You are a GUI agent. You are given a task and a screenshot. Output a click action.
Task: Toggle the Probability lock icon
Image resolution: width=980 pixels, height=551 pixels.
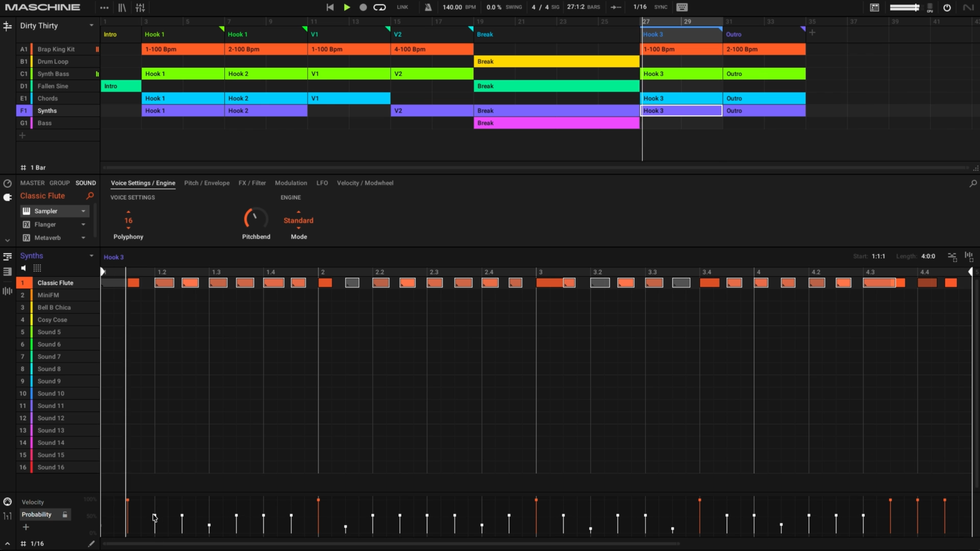[65, 515]
